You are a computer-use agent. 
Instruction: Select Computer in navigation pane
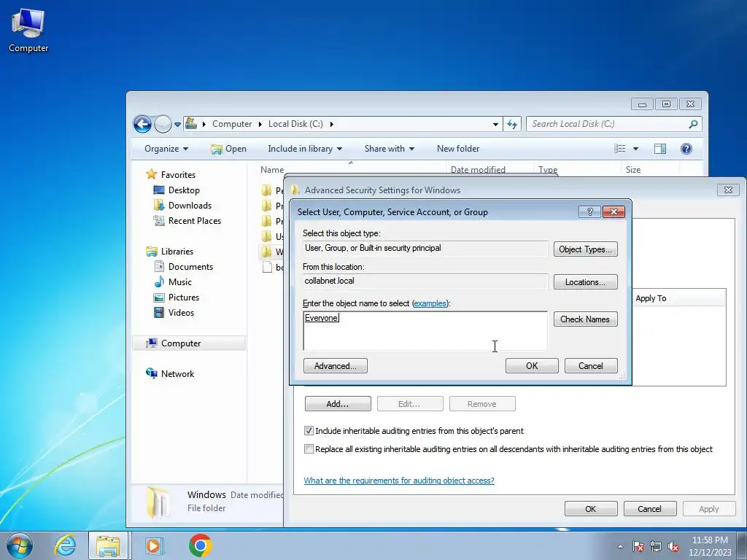pos(181,343)
